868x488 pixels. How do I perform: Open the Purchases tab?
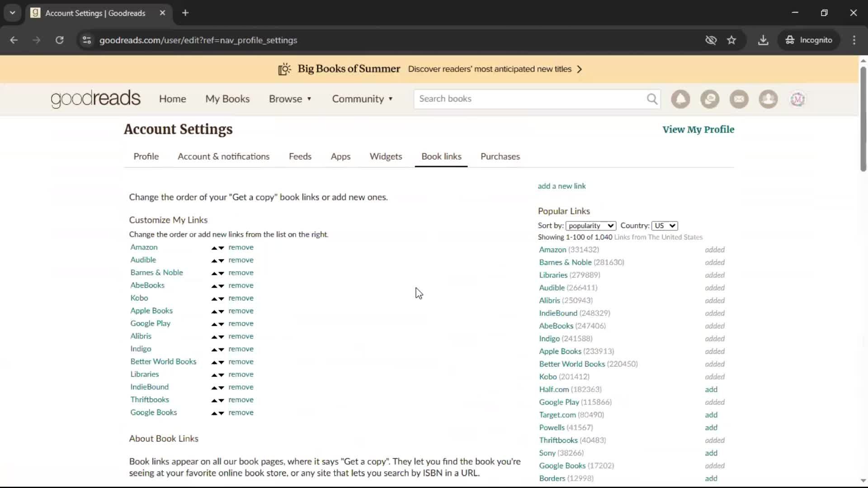pyautogui.click(x=500, y=156)
